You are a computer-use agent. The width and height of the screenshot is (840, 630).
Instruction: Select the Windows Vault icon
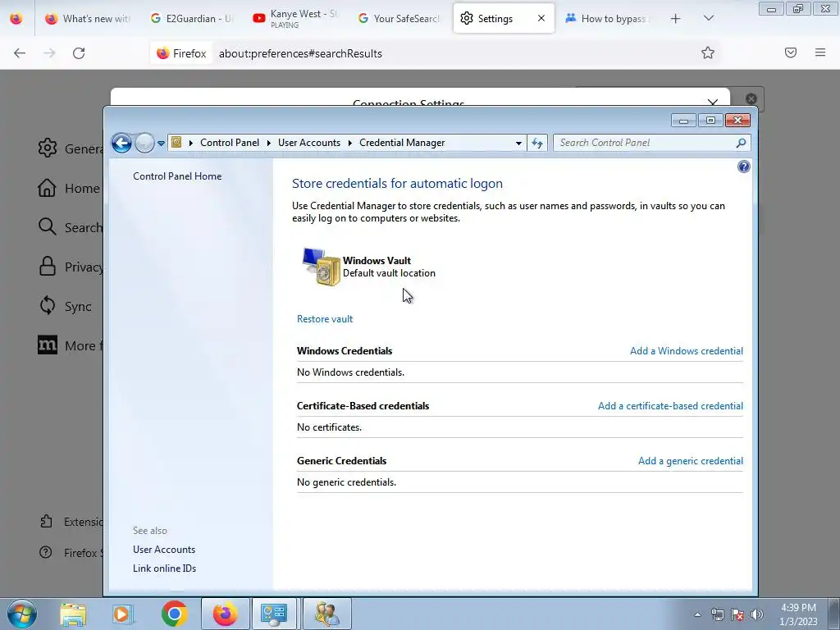(321, 267)
